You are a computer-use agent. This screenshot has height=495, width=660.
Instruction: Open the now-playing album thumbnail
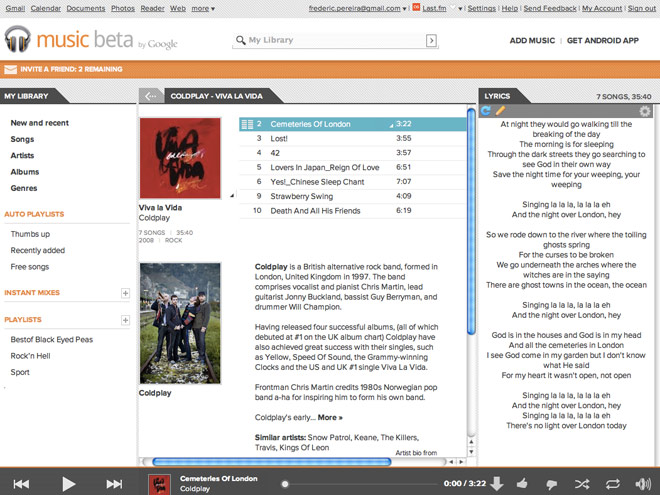click(160, 484)
